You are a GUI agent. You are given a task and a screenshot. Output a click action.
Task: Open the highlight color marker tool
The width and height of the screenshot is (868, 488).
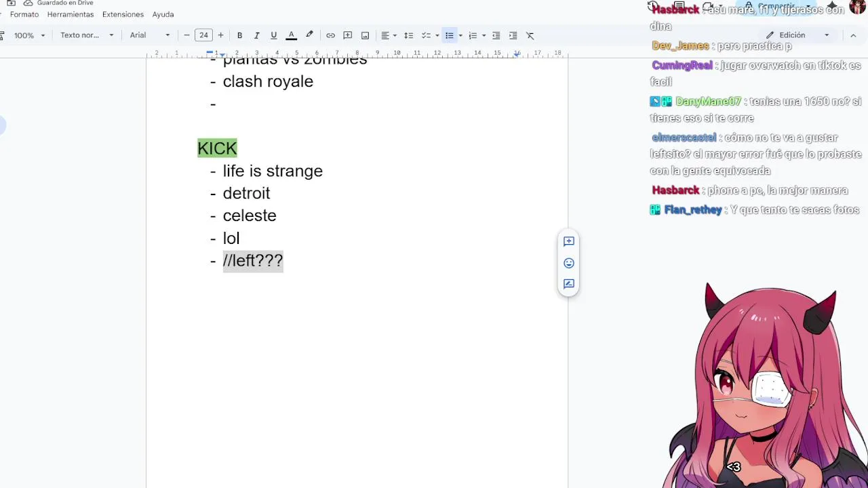click(309, 35)
